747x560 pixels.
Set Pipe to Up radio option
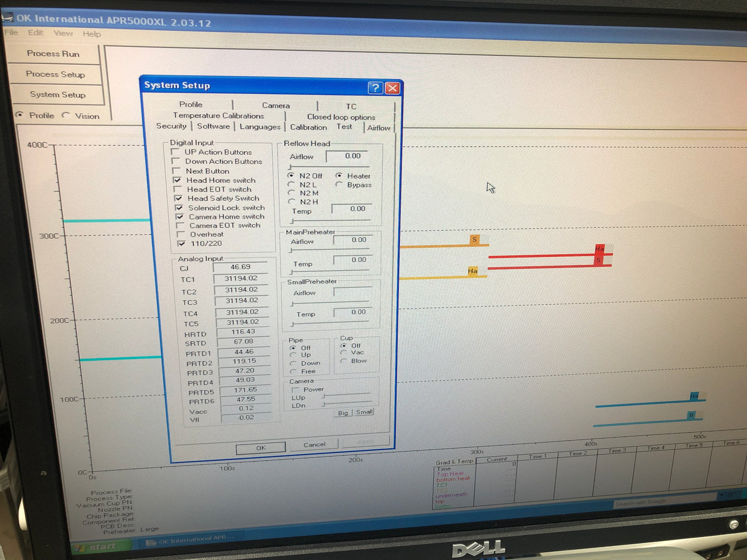293,355
